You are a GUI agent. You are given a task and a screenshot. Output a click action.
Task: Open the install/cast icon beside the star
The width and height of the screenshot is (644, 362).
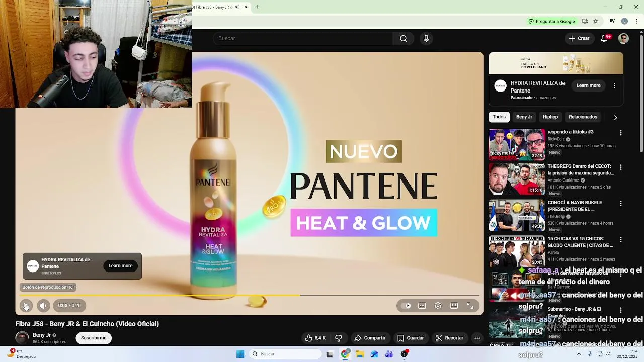585,21
